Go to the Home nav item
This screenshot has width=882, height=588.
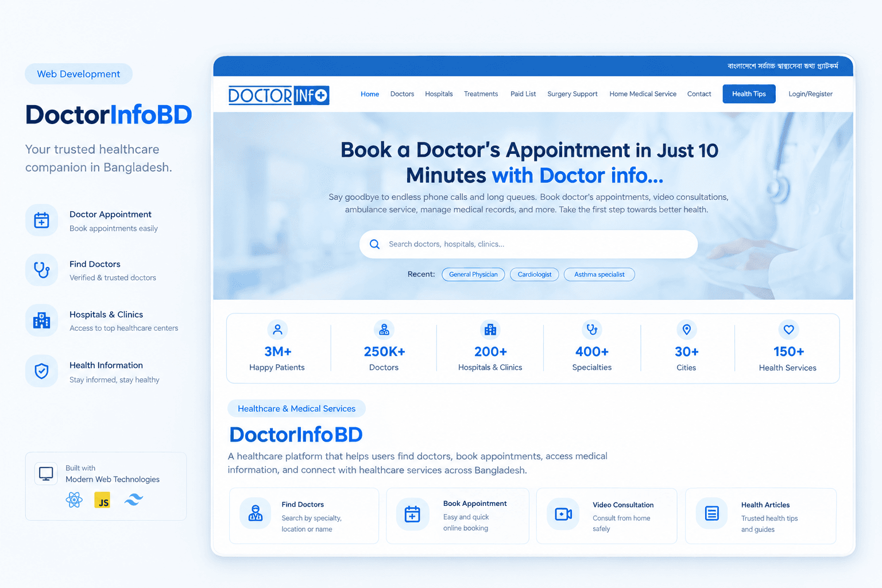point(370,94)
